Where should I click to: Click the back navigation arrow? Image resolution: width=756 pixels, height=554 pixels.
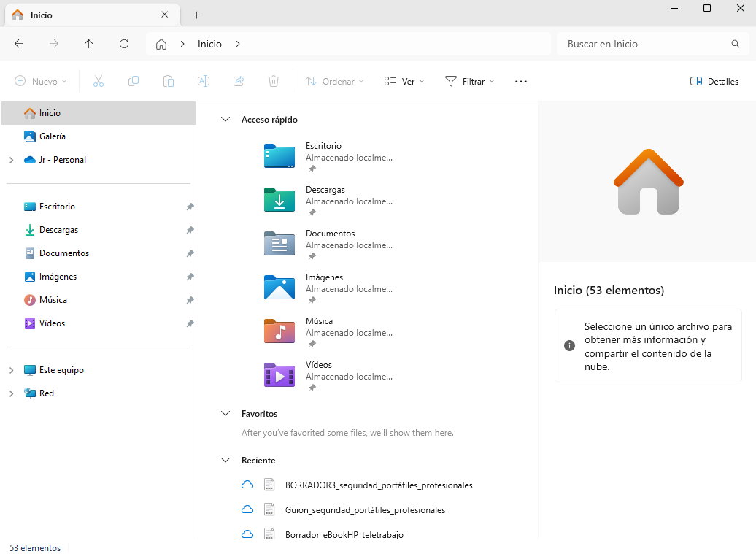(19, 44)
